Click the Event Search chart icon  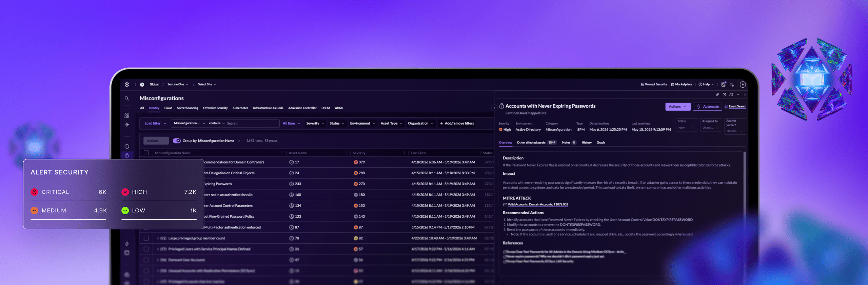pos(726,107)
